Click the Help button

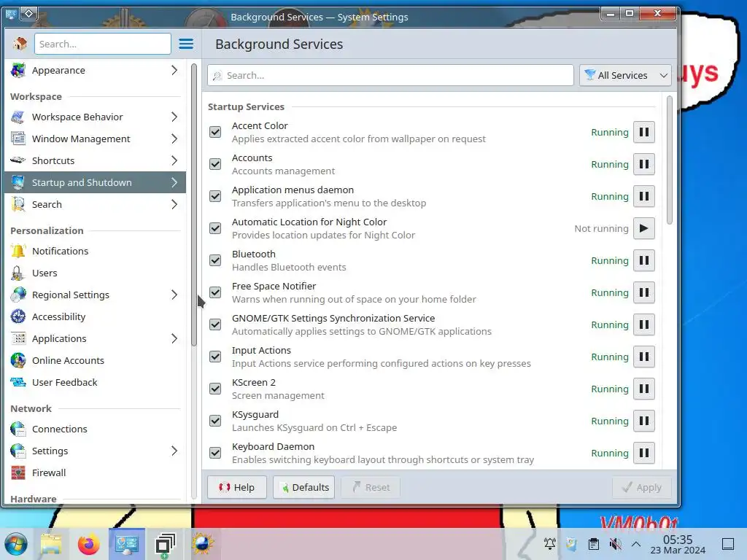(237, 487)
